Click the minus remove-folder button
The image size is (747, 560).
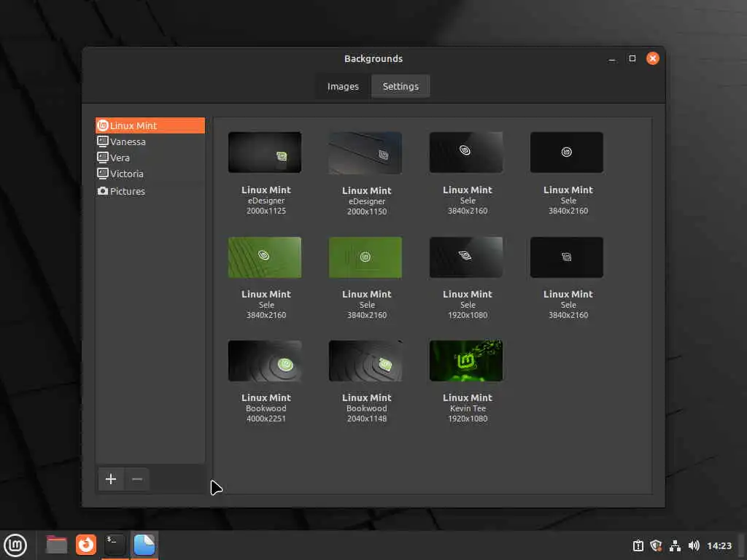(136, 479)
